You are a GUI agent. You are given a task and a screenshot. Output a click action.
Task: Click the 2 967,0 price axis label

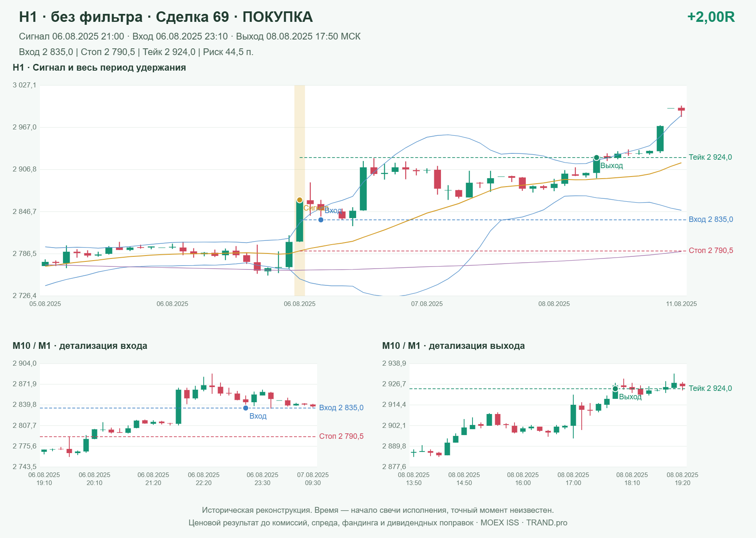(x=24, y=127)
